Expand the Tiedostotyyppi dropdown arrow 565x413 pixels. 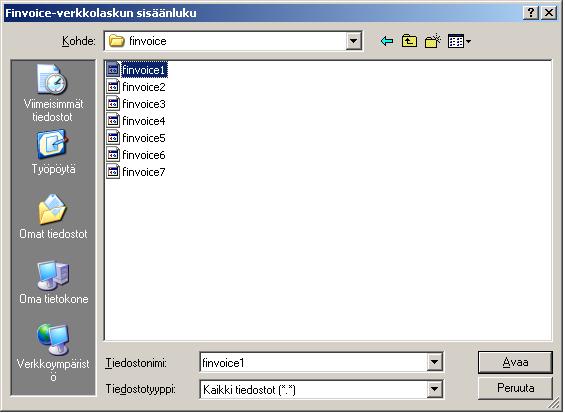(x=435, y=389)
